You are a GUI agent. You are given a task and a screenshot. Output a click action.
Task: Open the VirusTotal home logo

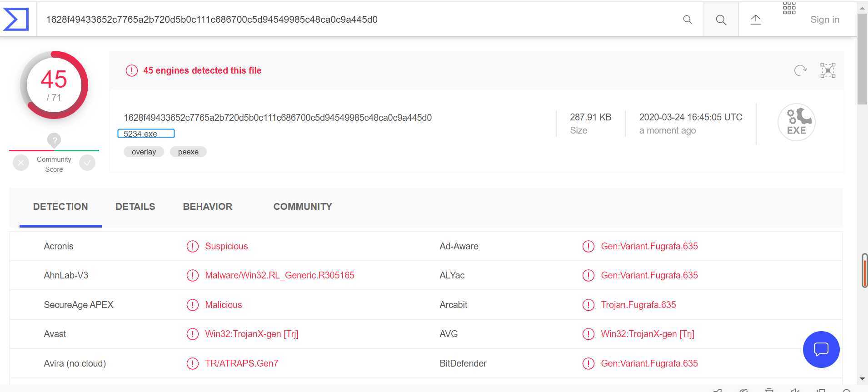(x=16, y=19)
